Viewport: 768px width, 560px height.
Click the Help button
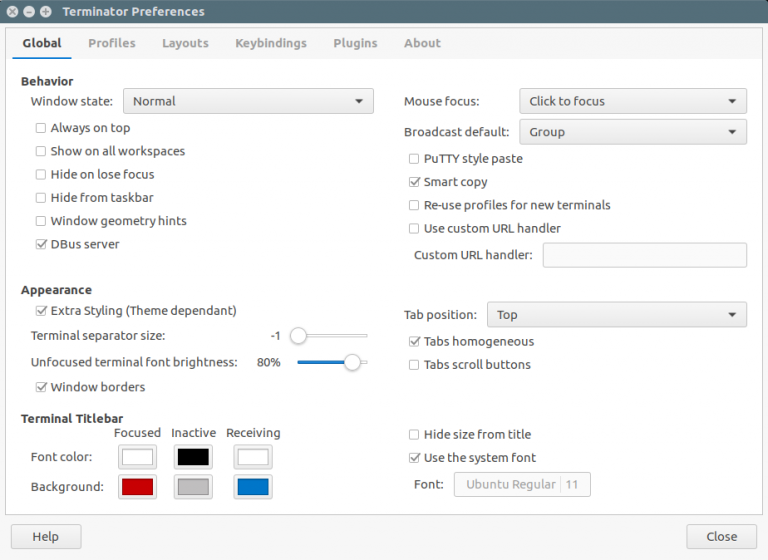pyautogui.click(x=46, y=536)
